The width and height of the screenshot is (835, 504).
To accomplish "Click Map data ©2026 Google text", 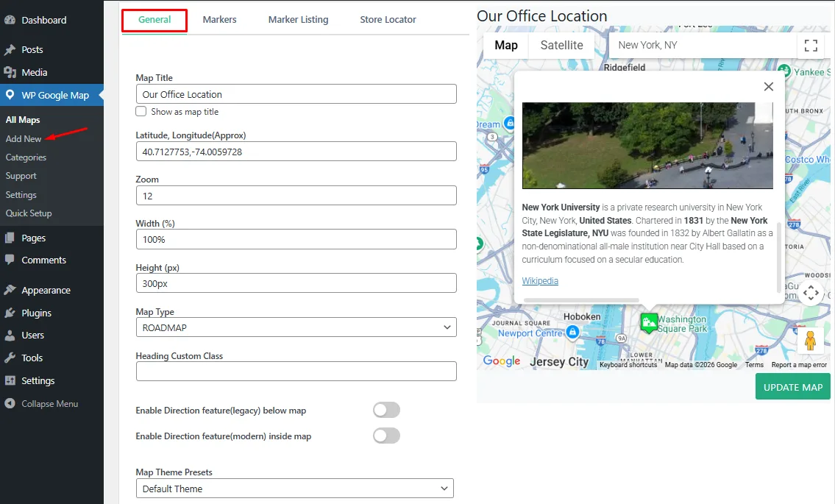I will pyautogui.click(x=701, y=365).
